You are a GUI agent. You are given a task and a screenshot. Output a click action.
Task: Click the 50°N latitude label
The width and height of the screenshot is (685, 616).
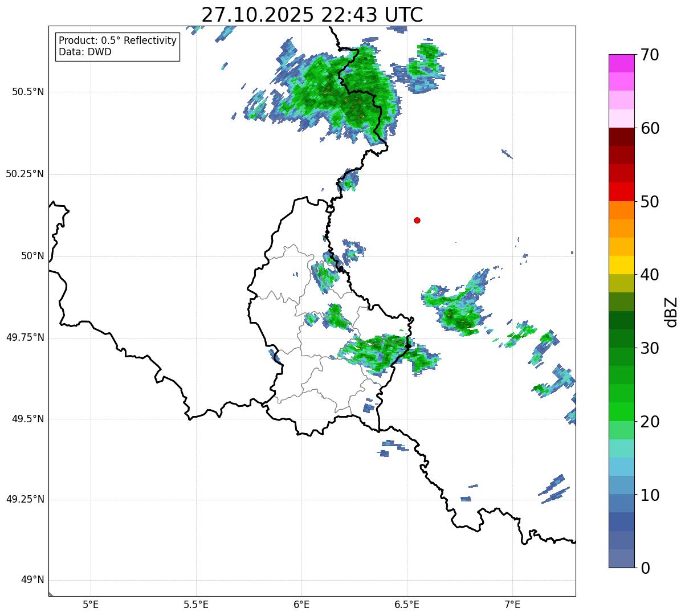[32, 256]
